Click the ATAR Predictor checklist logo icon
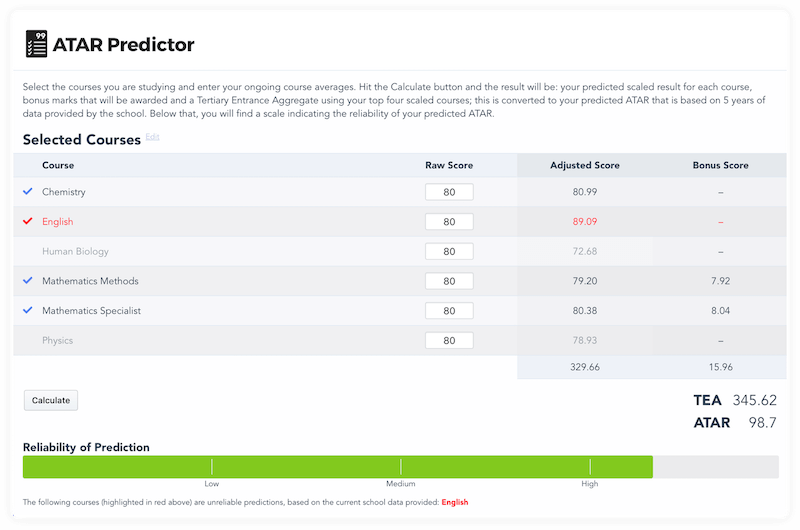Screen dimensions: 800x530 tap(36, 45)
